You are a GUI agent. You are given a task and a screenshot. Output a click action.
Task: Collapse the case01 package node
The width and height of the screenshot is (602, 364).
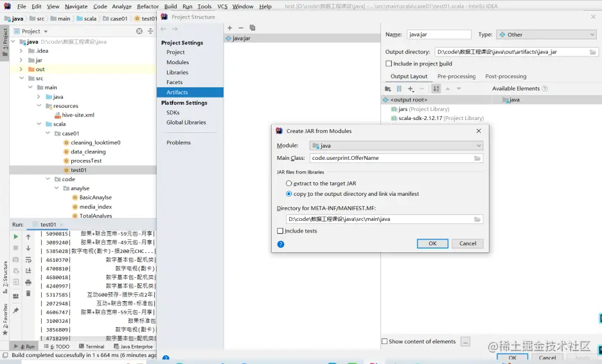48,133
